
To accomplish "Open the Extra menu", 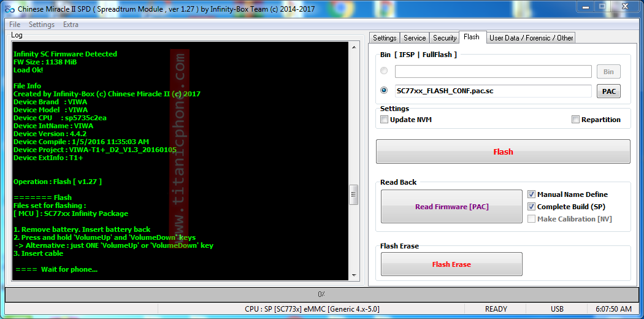I will pos(71,25).
